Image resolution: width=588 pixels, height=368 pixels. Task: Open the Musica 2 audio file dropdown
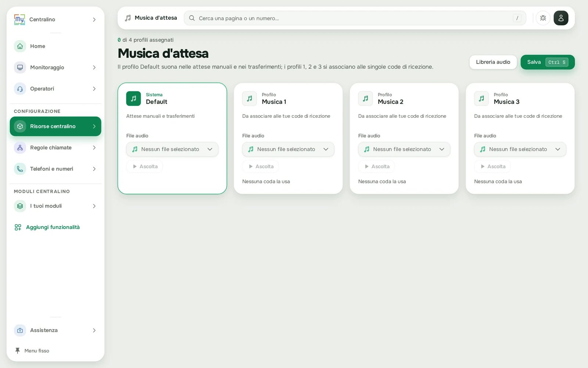404,149
